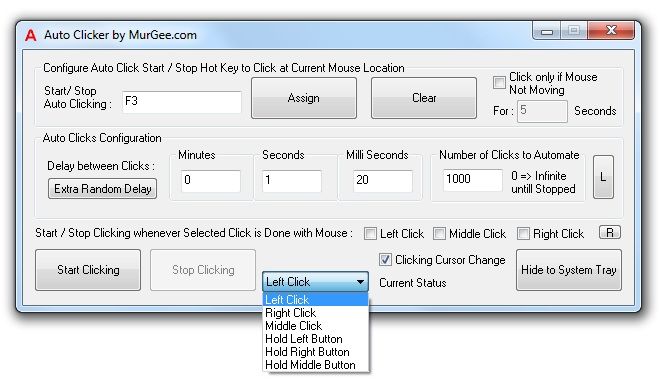Focus the Milli Seconds delay field
Viewport: 661px width, 382px height.
pos(383,180)
